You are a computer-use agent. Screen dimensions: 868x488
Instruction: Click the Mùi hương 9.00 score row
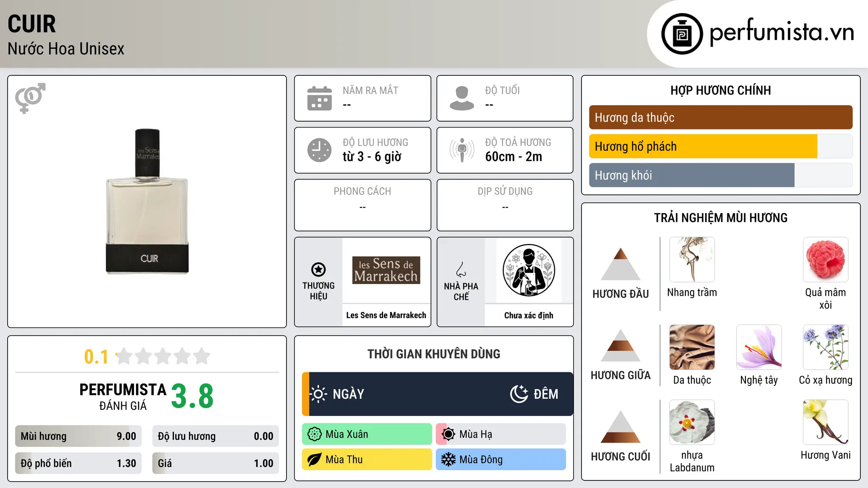click(78, 436)
